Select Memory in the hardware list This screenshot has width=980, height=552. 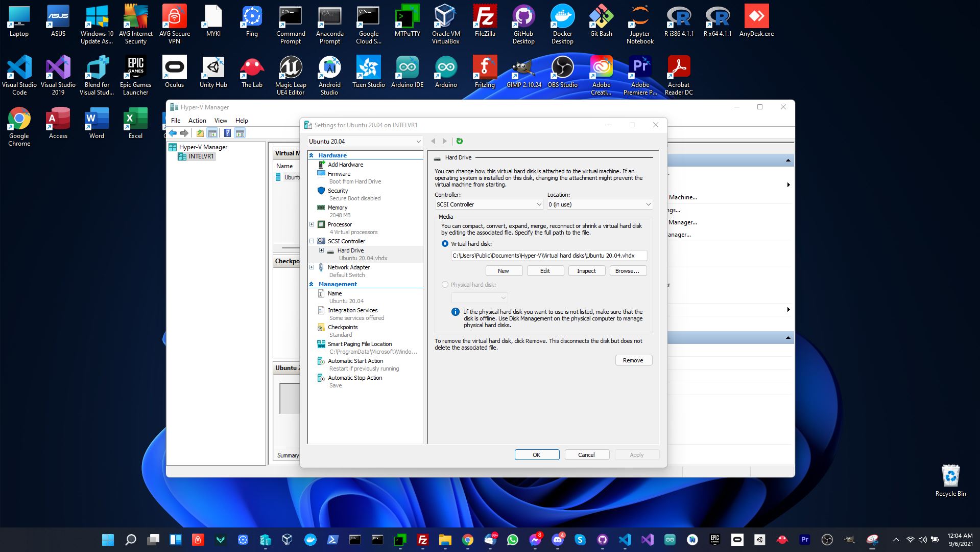click(337, 208)
